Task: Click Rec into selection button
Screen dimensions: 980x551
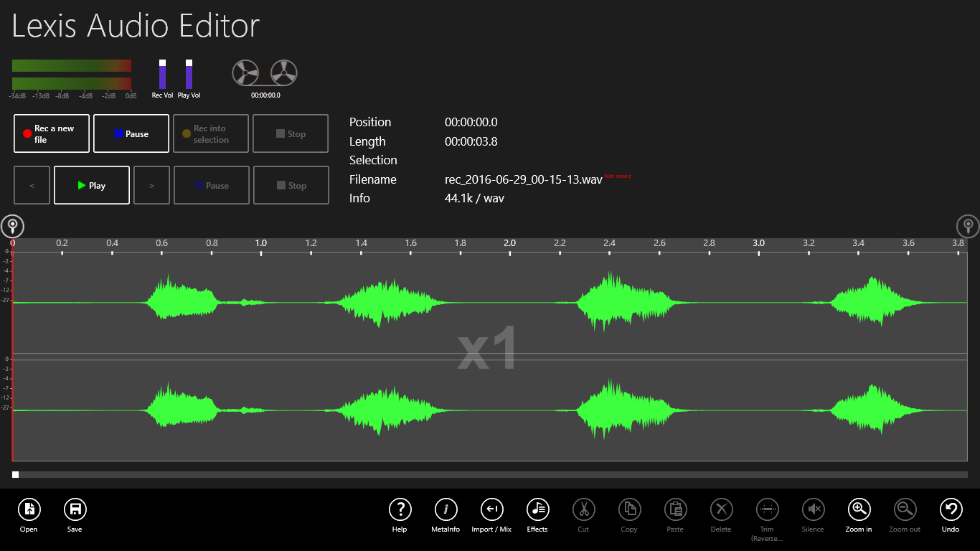Action: (211, 133)
